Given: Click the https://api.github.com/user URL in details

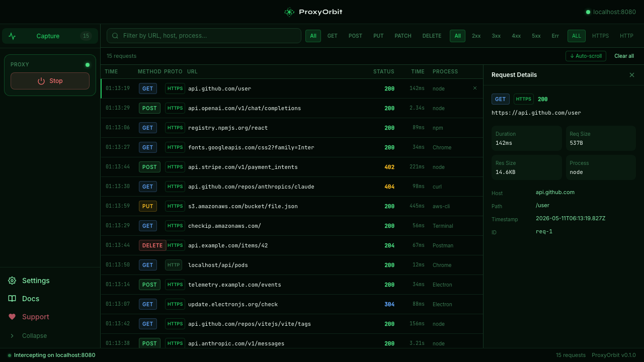Looking at the screenshot, I should coord(536,113).
